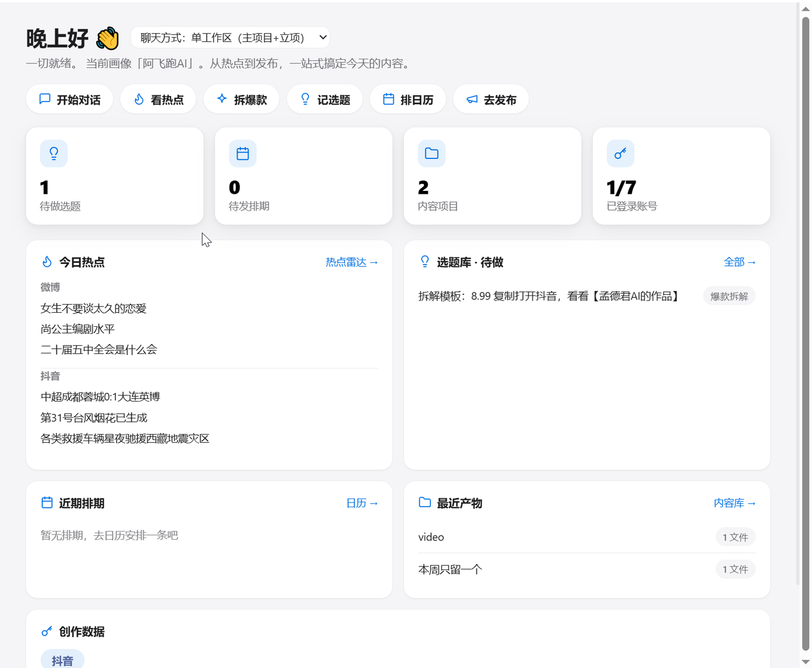Click the lightbulb icon beside 选题库 · 待做
812x668 pixels.
[x=425, y=262]
